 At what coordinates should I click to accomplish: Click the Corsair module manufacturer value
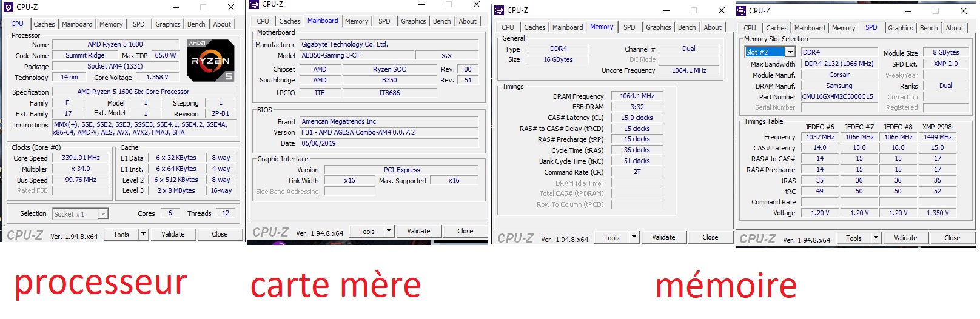839,75
